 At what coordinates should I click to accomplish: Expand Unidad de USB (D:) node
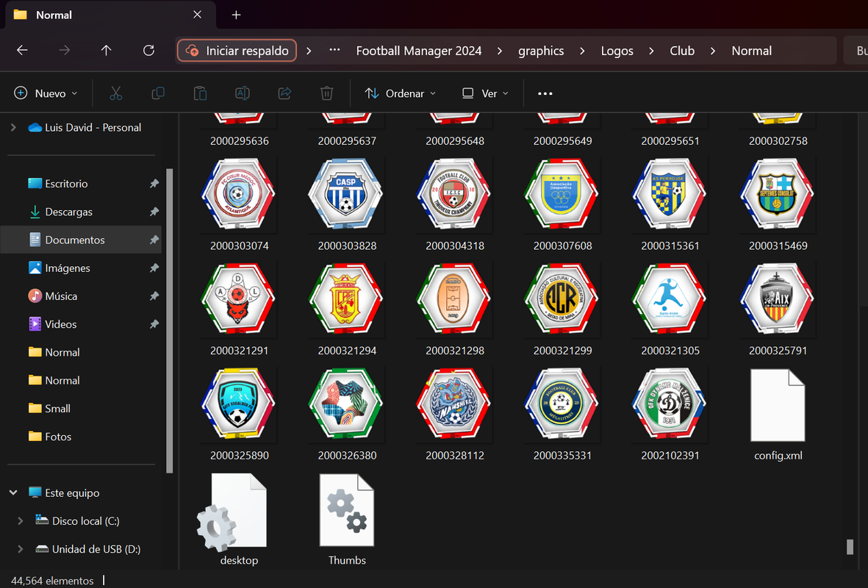21,549
